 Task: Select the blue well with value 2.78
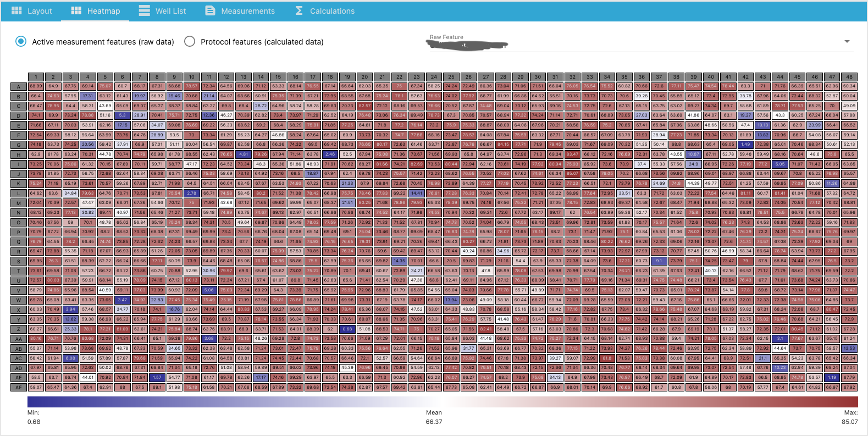pos(191,193)
